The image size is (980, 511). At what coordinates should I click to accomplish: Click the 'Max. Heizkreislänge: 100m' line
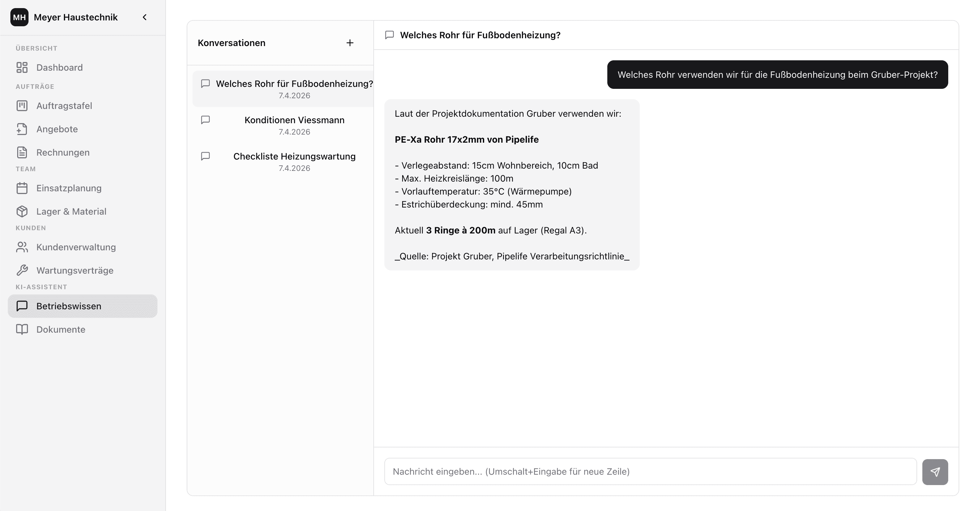click(x=454, y=178)
